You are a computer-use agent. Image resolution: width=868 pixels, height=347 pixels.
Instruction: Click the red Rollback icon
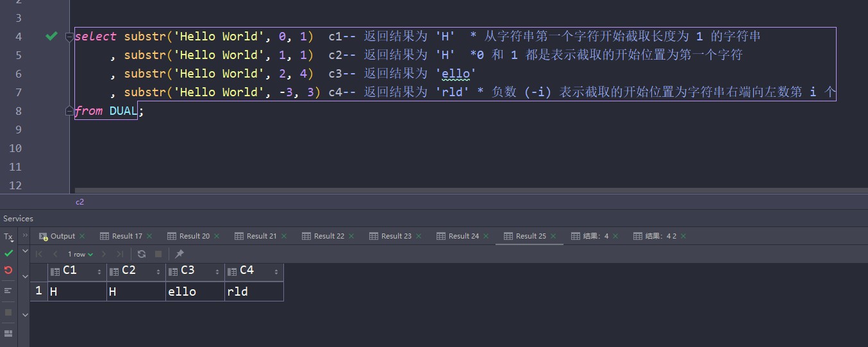(x=8, y=270)
